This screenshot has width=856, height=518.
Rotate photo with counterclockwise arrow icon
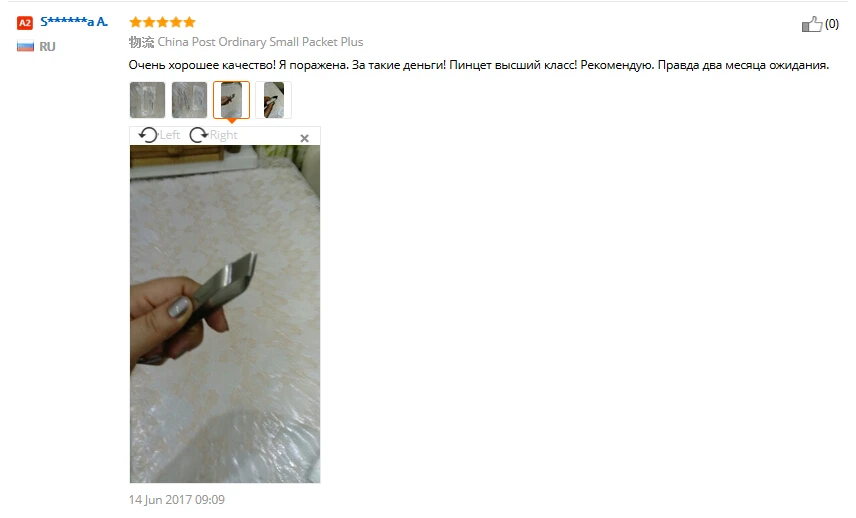coord(148,135)
